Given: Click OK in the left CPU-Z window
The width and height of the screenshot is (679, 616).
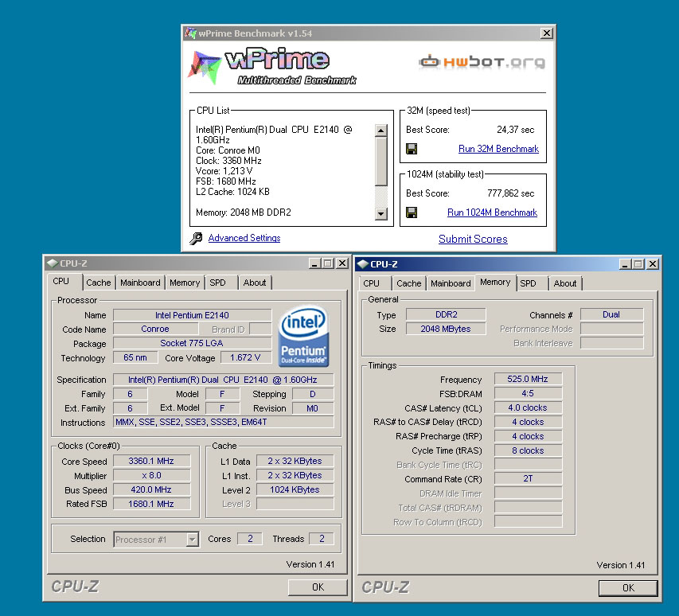Looking at the screenshot, I should click(x=318, y=587).
